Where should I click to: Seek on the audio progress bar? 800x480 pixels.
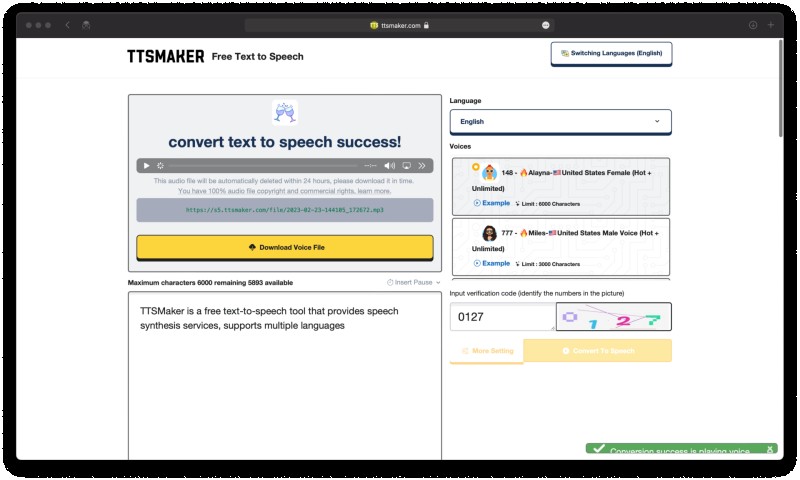pyautogui.click(x=263, y=166)
